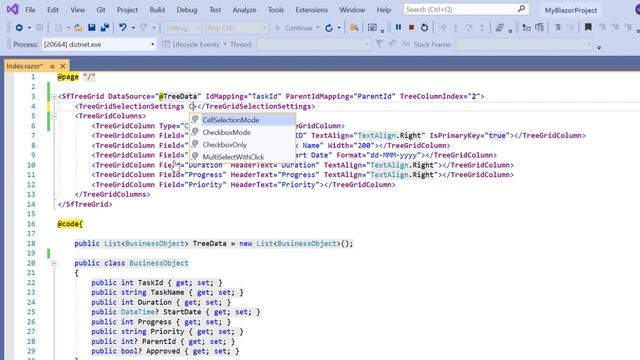The image size is (640, 360).
Task: Collapse the TreeGridColumns code block
Action: click(54, 116)
